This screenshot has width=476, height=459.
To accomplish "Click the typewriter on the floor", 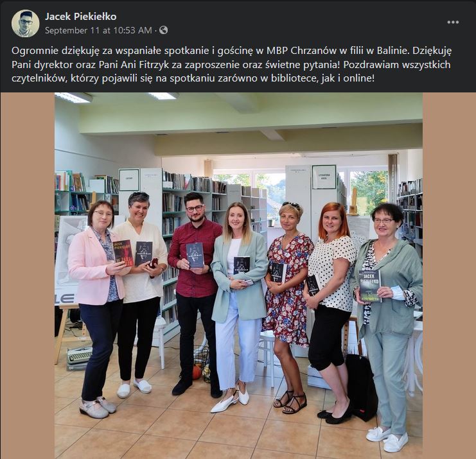I will (79, 357).
